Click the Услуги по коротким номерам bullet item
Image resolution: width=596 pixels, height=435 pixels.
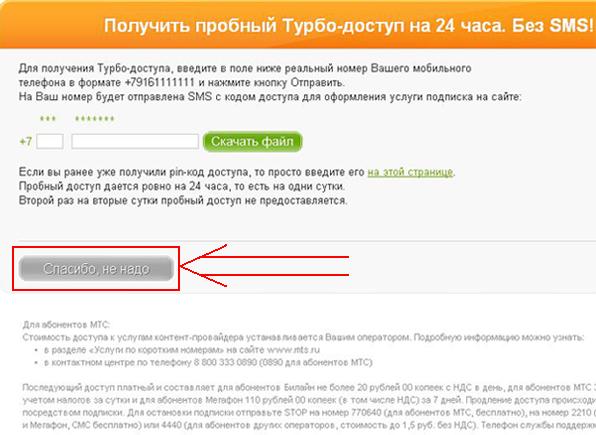[182, 349]
